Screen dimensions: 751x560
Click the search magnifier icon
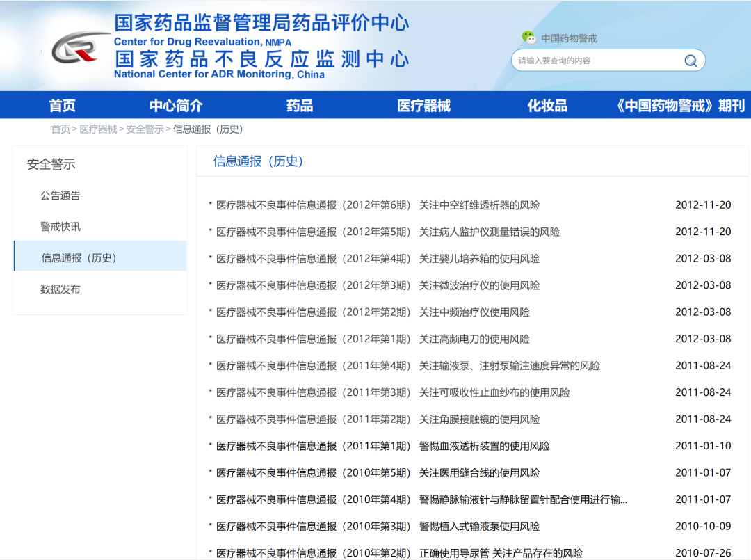coord(691,61)
